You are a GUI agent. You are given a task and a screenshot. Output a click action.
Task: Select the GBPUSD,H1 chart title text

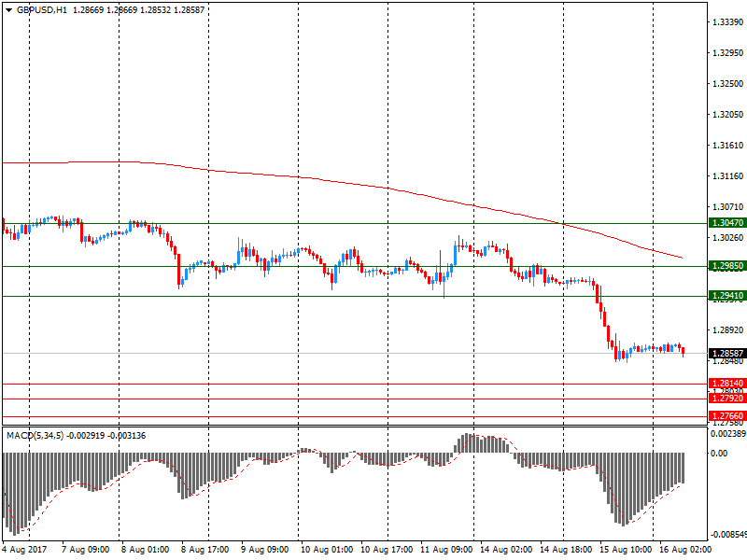click(x=42, y=10)
